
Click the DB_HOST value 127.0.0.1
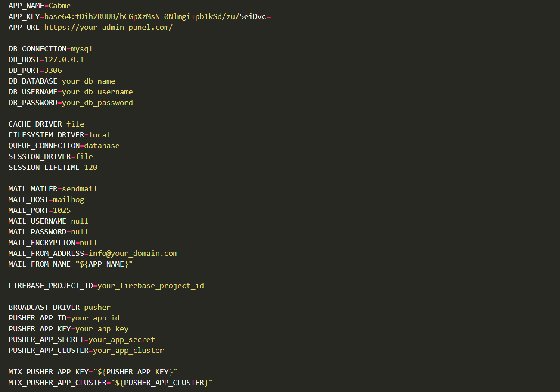(64, 60)
